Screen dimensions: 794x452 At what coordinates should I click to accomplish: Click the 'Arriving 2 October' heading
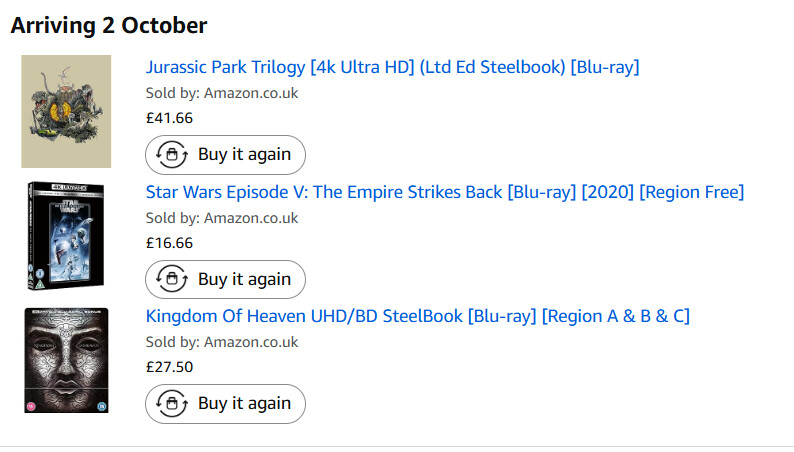[109, 25]
